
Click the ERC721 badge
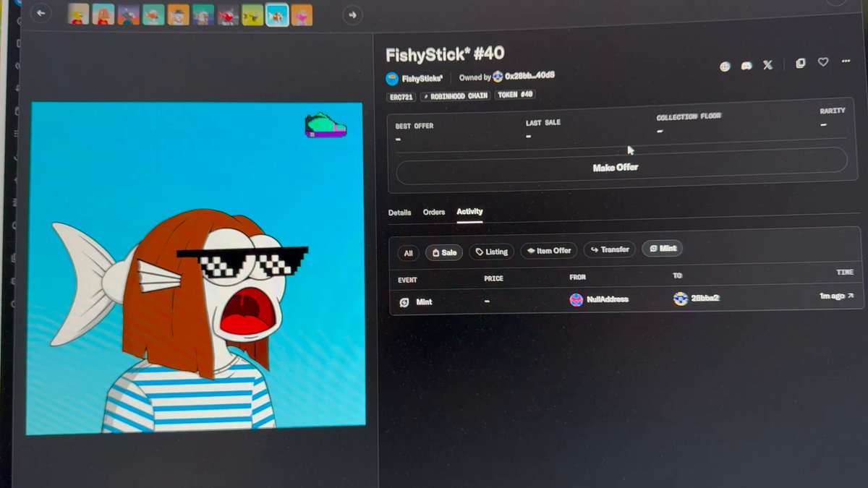(x=401, y=96)
